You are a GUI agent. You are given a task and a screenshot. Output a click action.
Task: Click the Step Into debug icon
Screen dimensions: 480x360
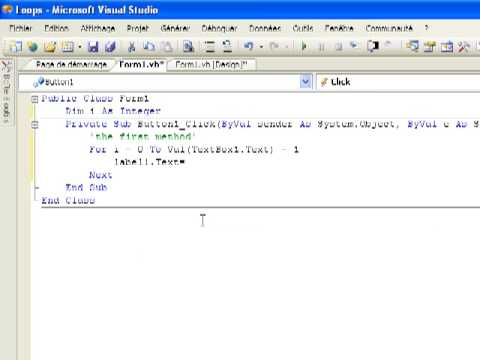pos(354,46)
